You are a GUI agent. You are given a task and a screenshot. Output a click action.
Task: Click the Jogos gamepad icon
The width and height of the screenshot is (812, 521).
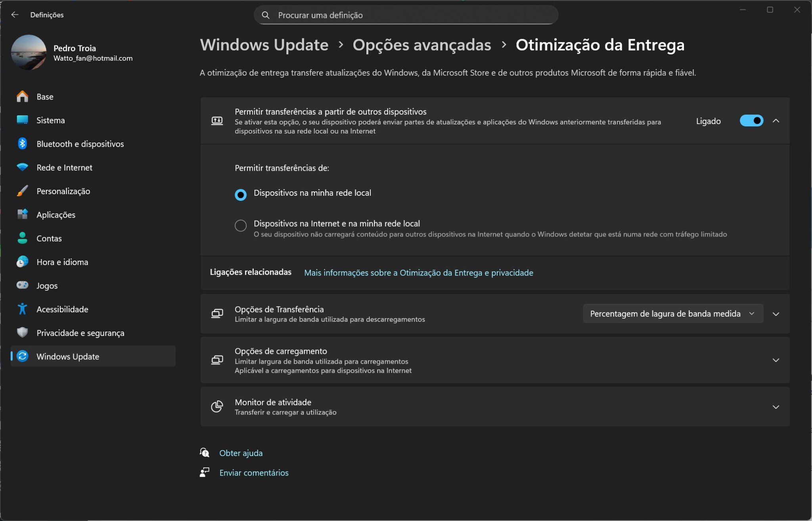click(22, 285)
